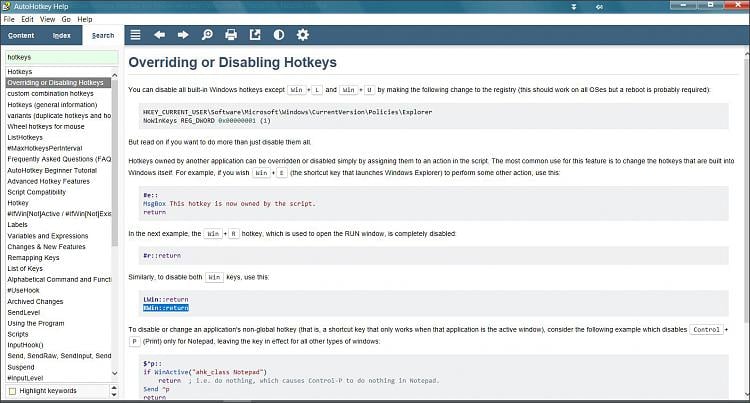Go forward with the right arrow icon
Image resolution: width=750 pixels, height=403 pixels.
coord(183,35)
